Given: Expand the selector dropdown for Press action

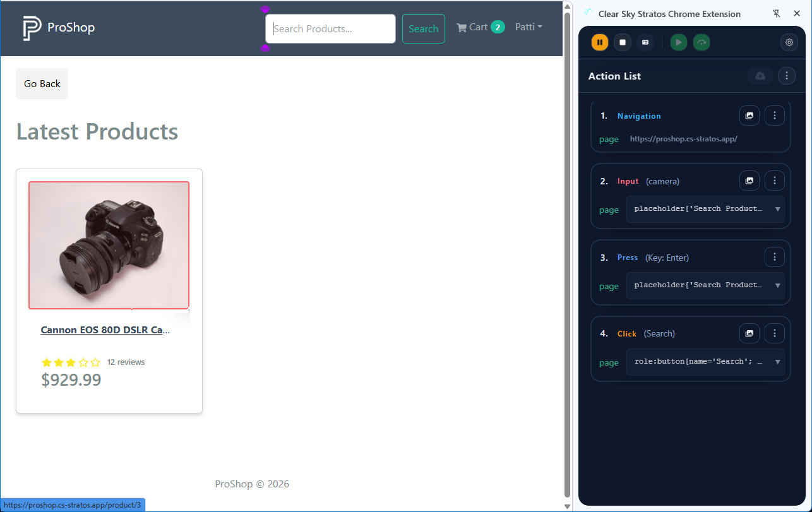Looking at the screenshot, I should click(777, 285).
